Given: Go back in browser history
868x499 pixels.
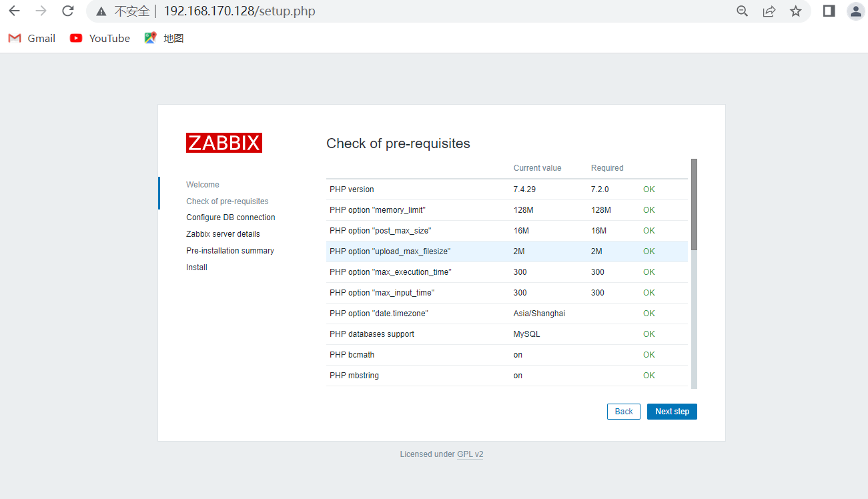Looking at the screenshot, I should (14, 11).
